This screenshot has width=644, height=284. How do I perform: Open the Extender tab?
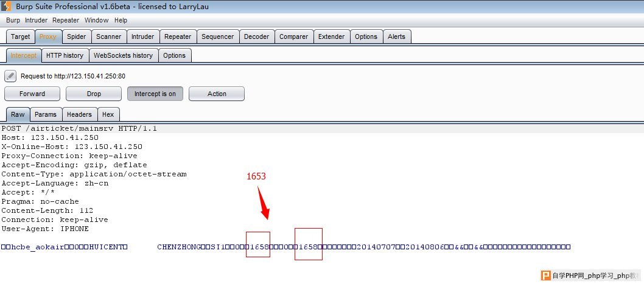pos(332,36)
